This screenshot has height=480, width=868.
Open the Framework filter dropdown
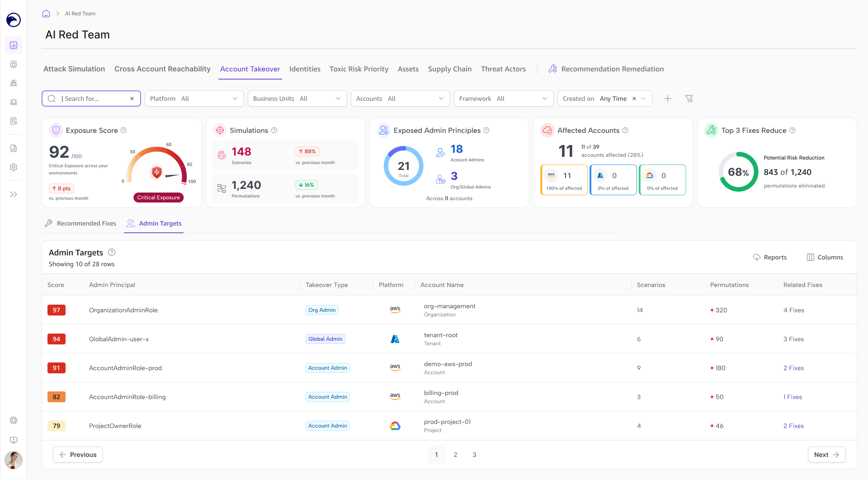(504, 99)
